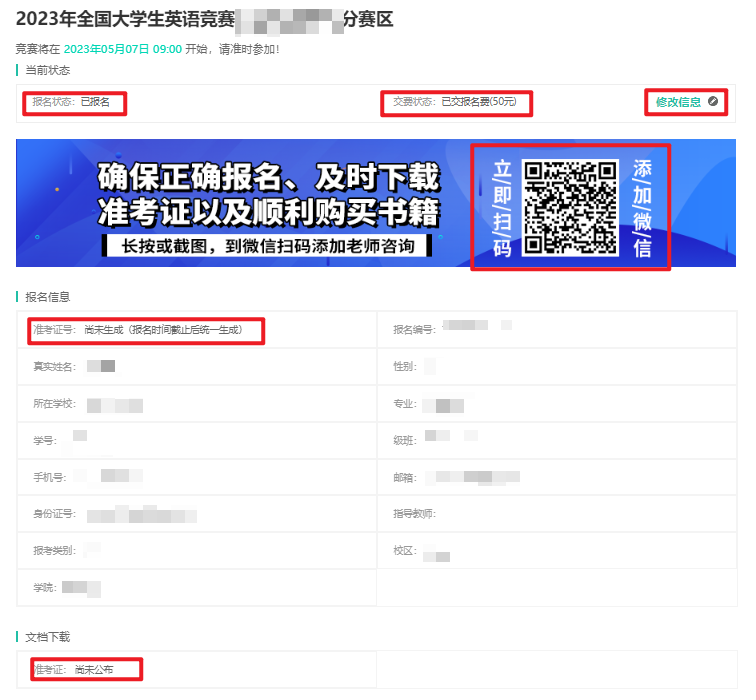The height and width of the screenshot is (700, 756).
Task: Click the 文档下载 section heading
Action: click(x=48, y=636)
